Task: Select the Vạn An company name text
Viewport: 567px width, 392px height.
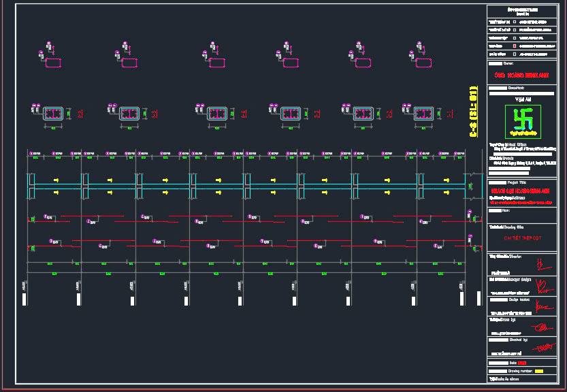Action: click(x=523, y=99)
